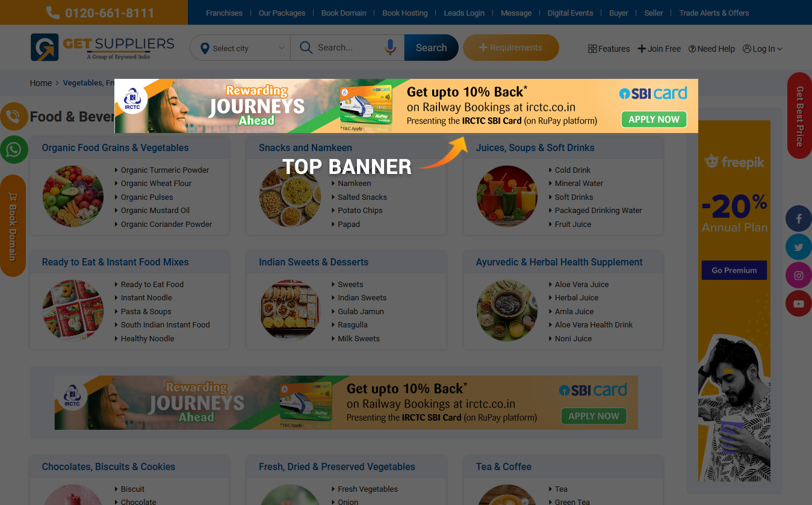Open the YouTube social icon

(x=799, y=304)
